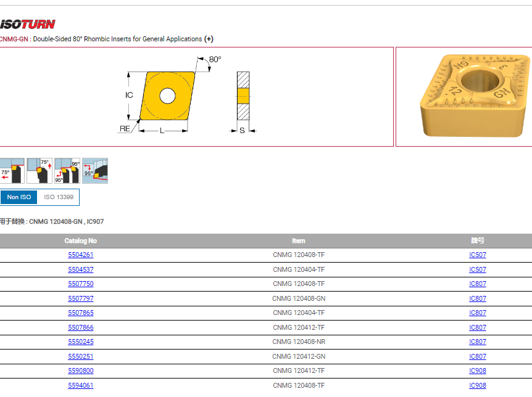Open IC908 grade link for 5590800
The height and width of the screenshot is (397, 532).
pyautogui.click(x=478, y=371)
